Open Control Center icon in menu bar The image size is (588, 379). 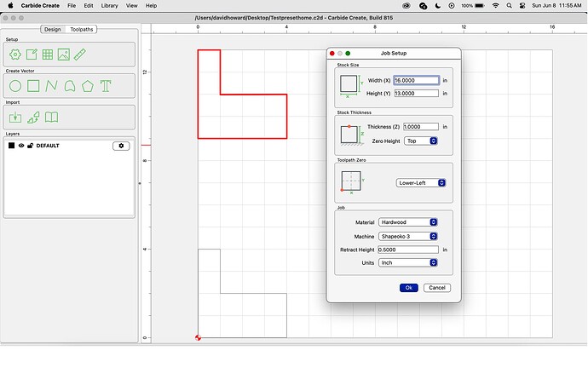coord(522,6)
